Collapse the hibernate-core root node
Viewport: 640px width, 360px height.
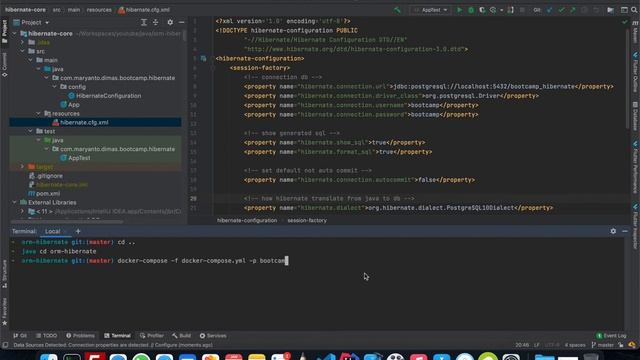[15, 33]
